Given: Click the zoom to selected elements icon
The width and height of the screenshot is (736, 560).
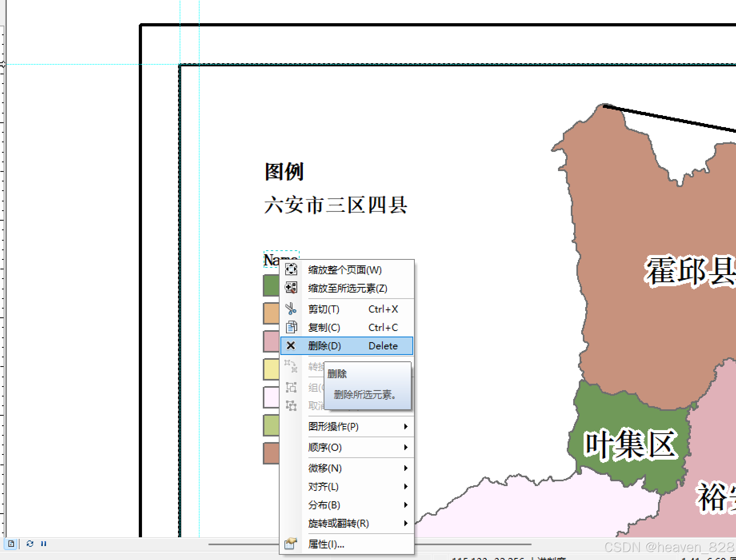Looking at the screenshot, I should pyautogui.click(x=291, y=288).
